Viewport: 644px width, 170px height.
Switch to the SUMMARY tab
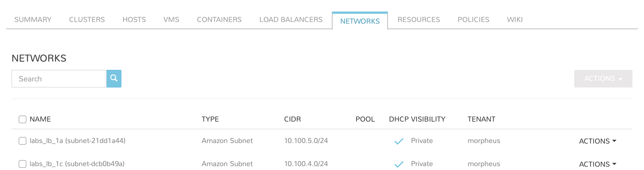32,19
